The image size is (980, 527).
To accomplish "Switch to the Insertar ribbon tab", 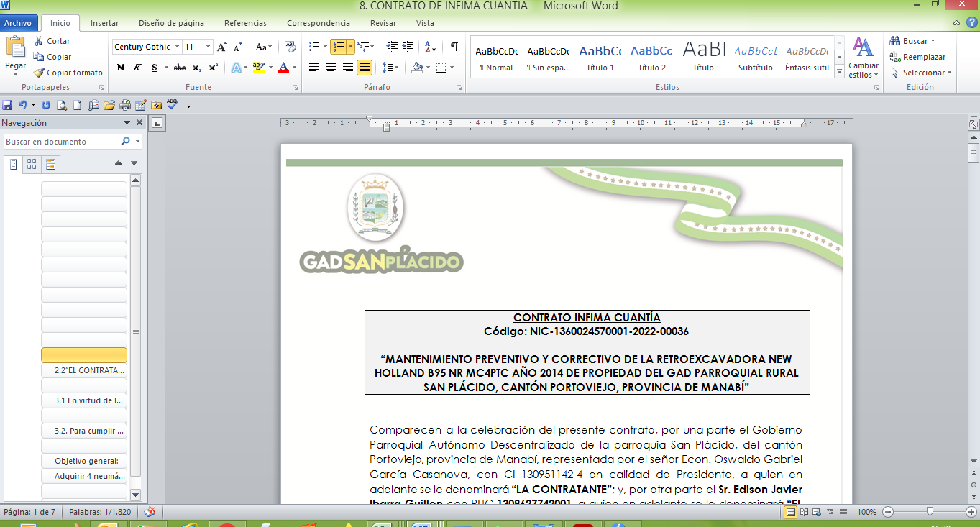I will [x=104, y=23].
